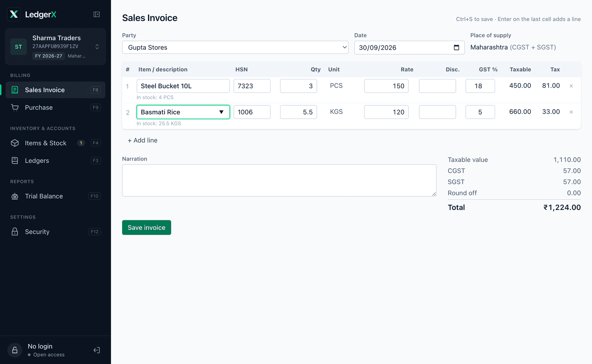Click the LedgerX logo icon

click(x=14, y=14)
